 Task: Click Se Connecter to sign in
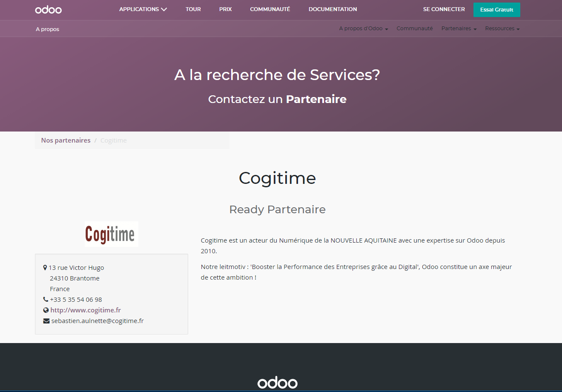(444, 9)
